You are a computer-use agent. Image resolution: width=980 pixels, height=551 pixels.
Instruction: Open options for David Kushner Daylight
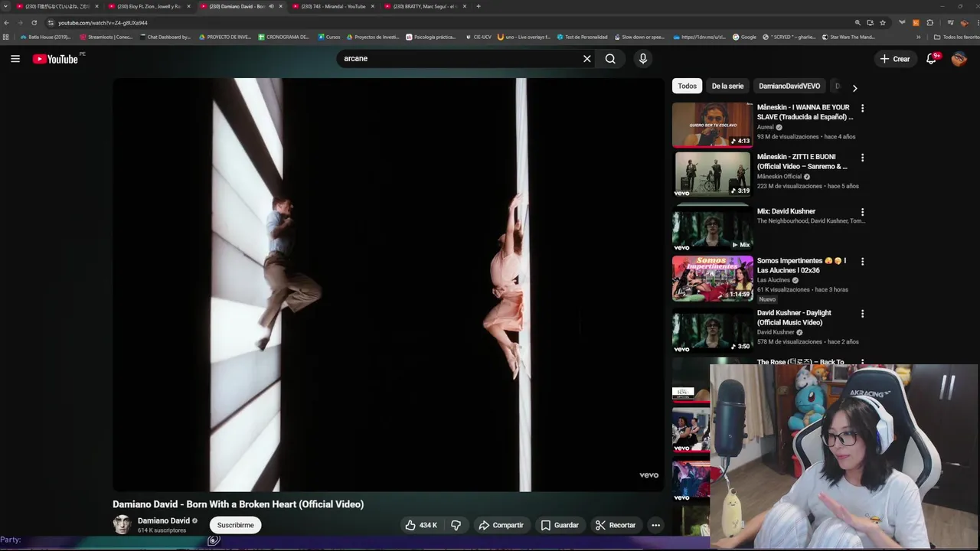tap(862, 314)
